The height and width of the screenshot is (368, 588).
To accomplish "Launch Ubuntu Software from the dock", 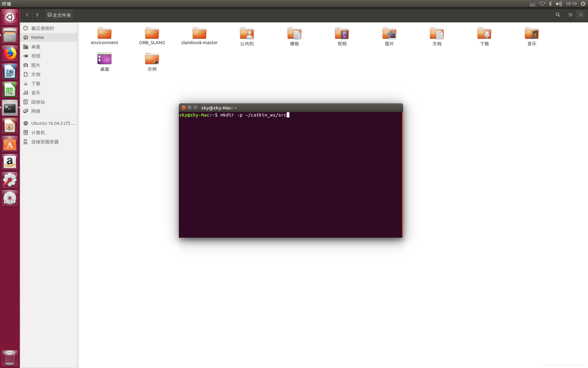I will pos(10,144).
